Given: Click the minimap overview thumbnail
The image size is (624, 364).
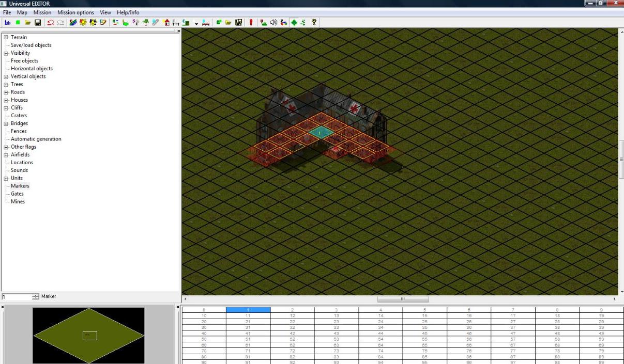Looking at the screenshot, I should point(89,336).
